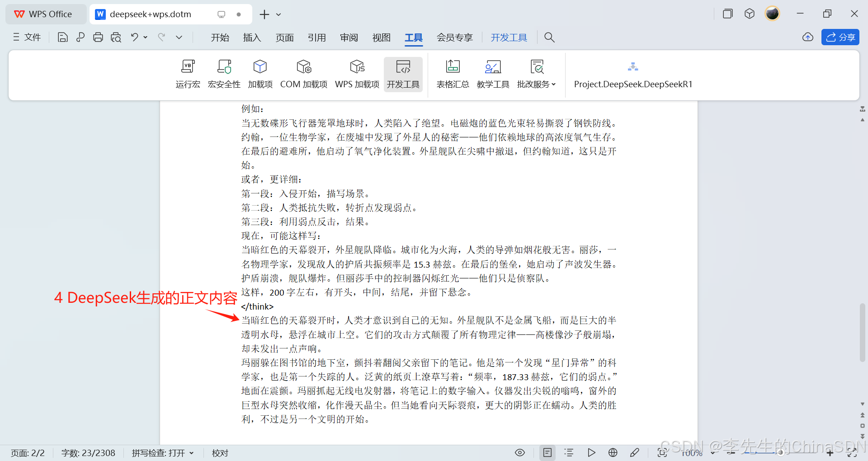This screenshot has width=868, height=461.
Task: Click the multi-window switch icon in title bar
Action: coord(728,14)
